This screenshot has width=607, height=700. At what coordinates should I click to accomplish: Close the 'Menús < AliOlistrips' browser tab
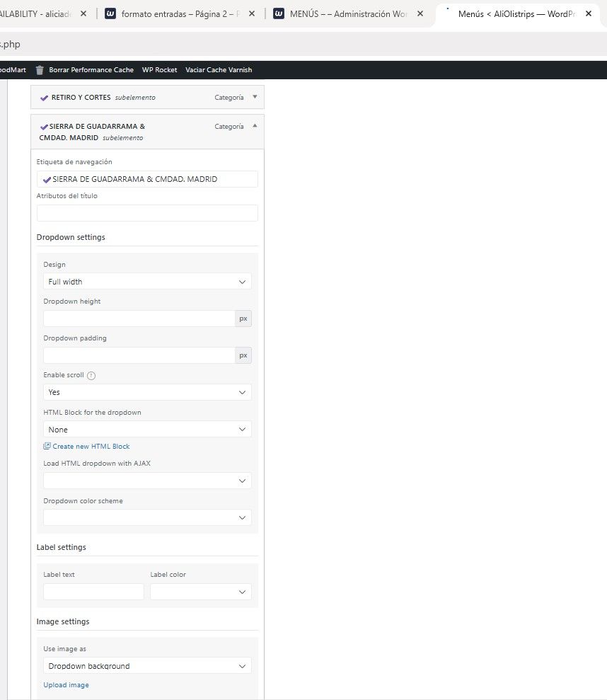(x=588, y=13)
